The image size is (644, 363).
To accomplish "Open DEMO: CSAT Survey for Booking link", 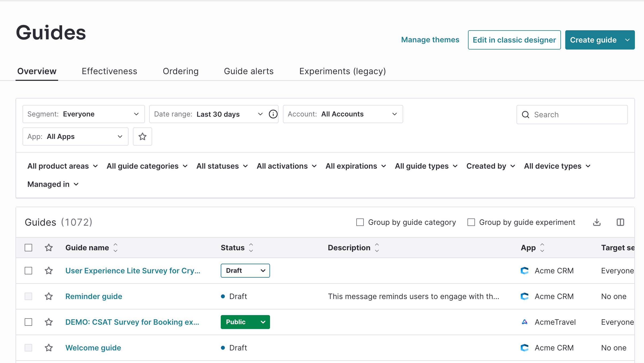I will coord(132,322).
